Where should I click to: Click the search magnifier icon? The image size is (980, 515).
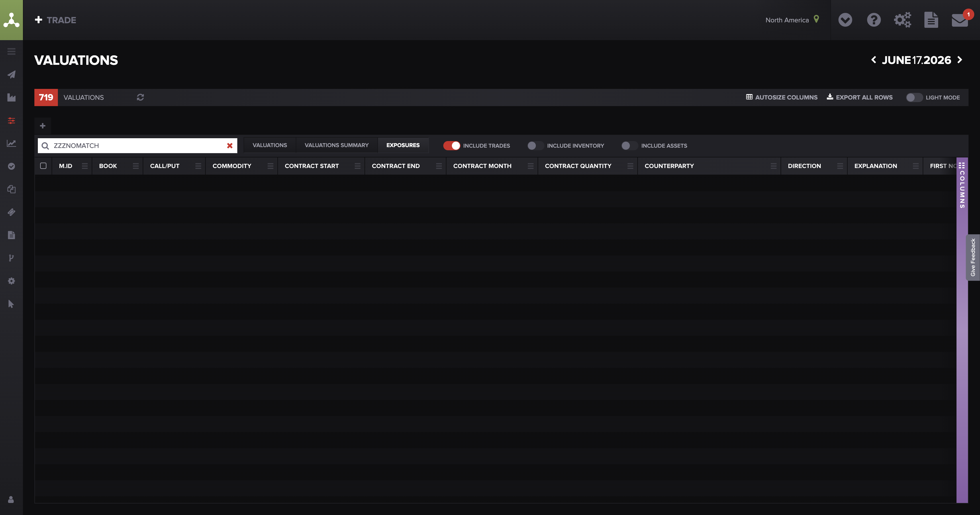pos(45,146)
